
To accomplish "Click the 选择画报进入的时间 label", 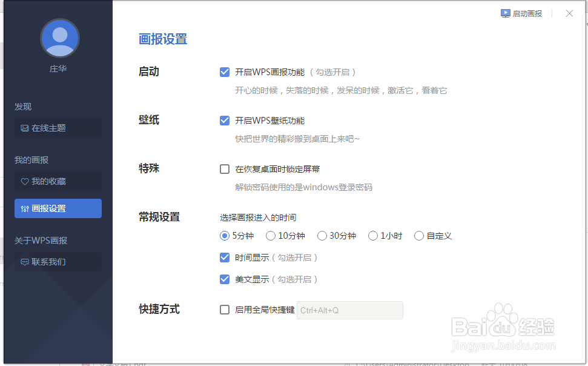I will 258,218.
